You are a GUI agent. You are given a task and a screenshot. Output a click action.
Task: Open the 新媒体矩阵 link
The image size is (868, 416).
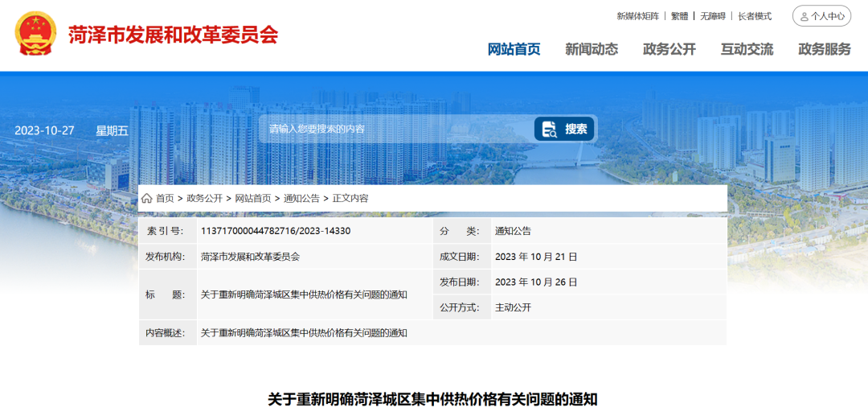[x=637, y=16]
